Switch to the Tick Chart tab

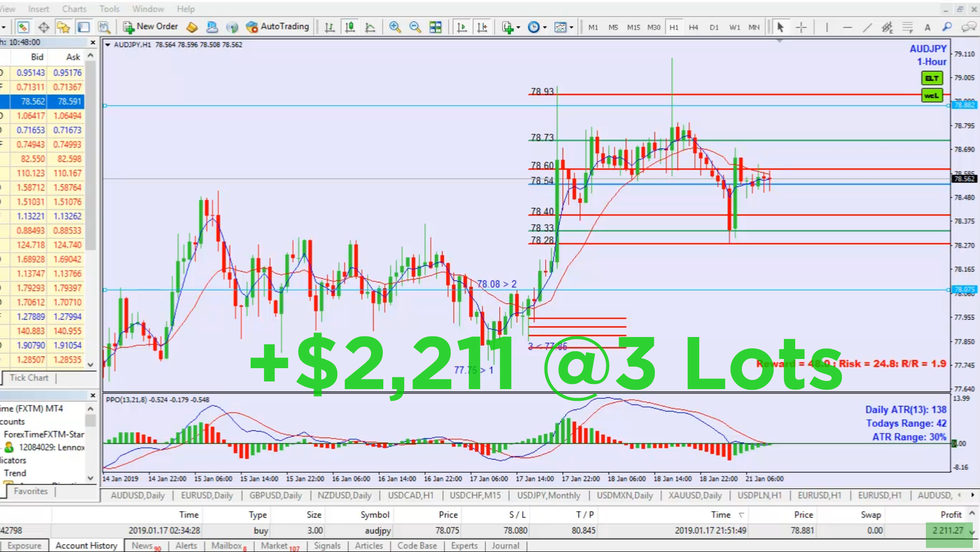tap(29, 378)
